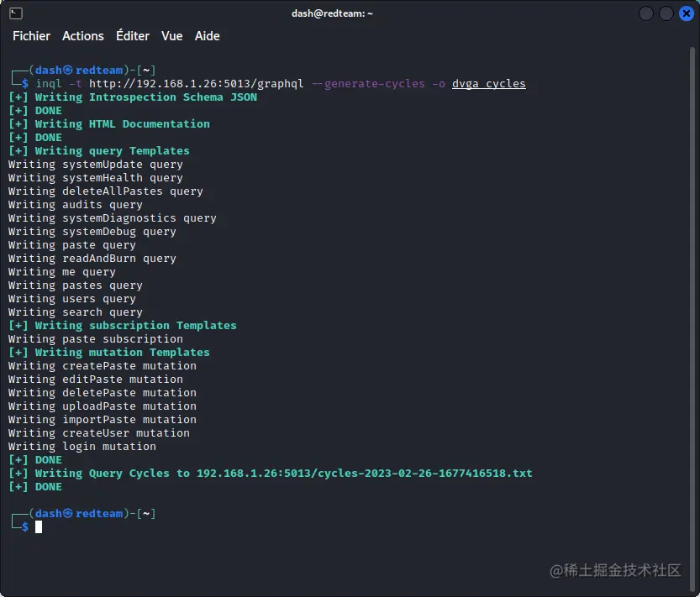Click 'Writing editPaste mutation' line
700x597 pixels.
coord(96,380)
